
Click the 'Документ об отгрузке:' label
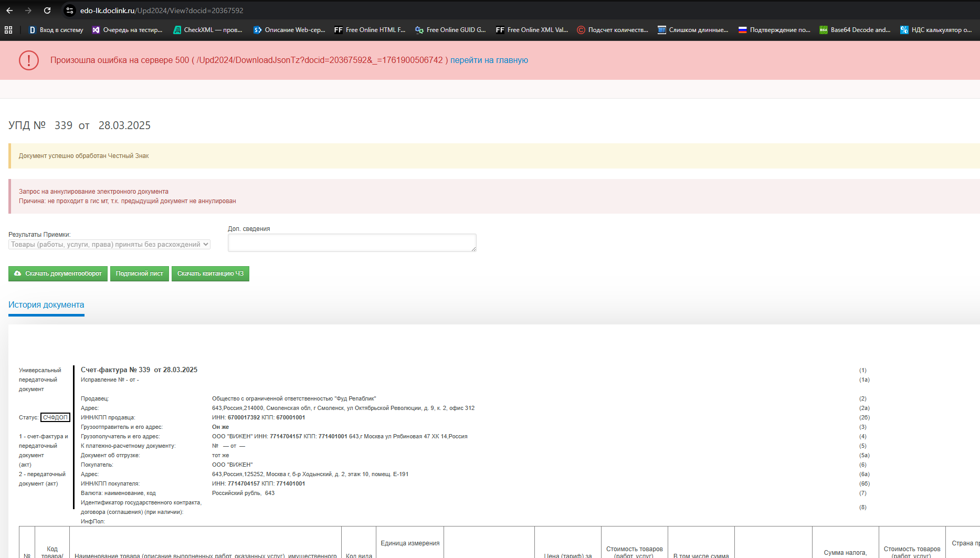click(x=110, y=456)
